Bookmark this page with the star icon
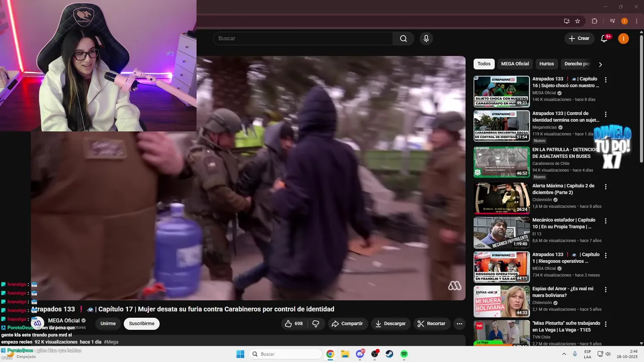Image resolution: width=644 pixels, height=362 pixels. coord(578,21)
